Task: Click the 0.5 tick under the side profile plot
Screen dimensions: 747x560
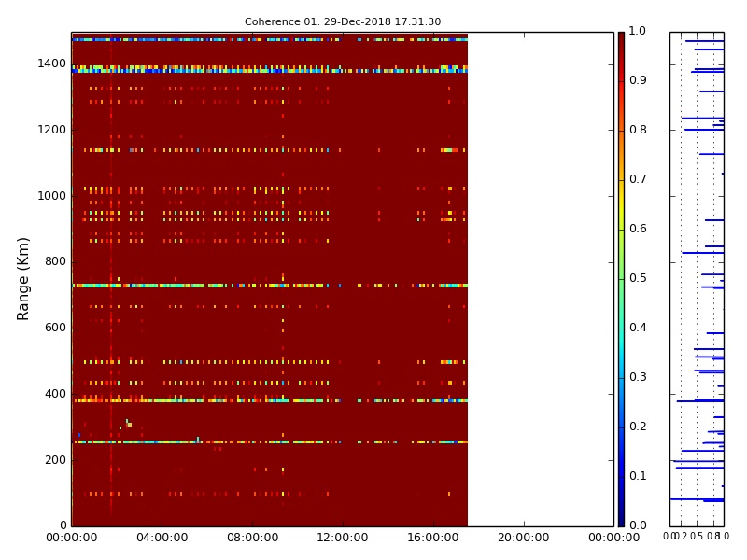Action: click(x=696, y=537)
